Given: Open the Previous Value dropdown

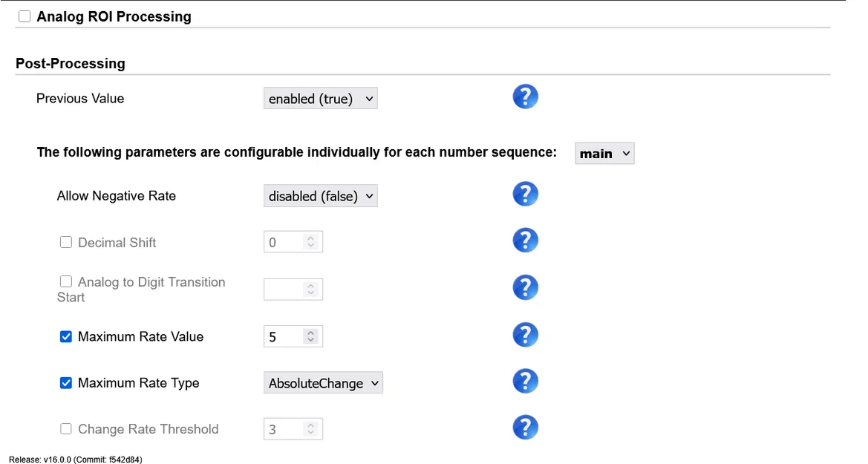Looking at the screenshot, I should pos(320,99).
